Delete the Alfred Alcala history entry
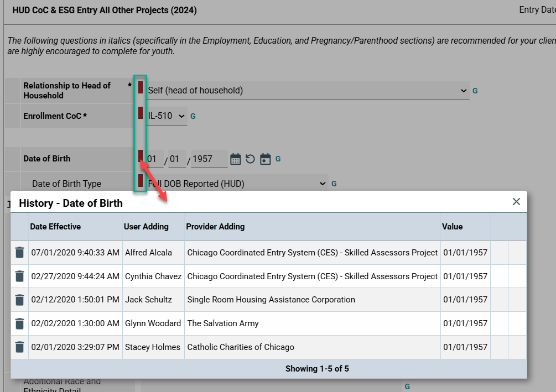556x392 pixels. coord(19,253)
